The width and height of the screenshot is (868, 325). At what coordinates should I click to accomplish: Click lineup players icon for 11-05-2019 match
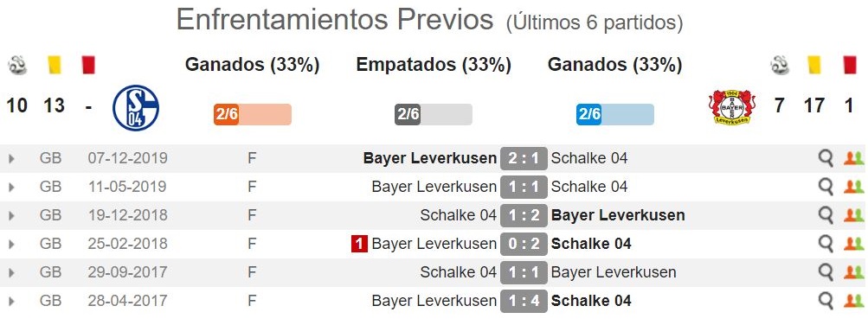[x=853, y=188]
